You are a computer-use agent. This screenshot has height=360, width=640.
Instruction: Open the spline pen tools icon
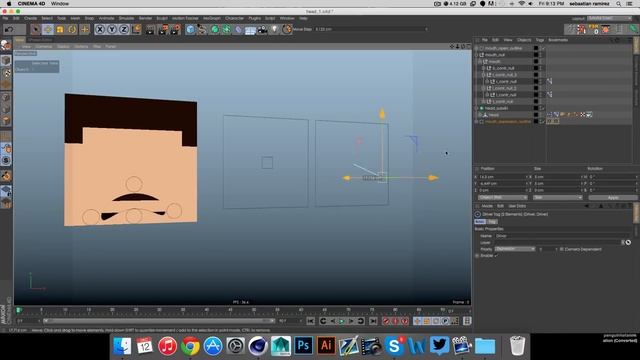[202, 29]
